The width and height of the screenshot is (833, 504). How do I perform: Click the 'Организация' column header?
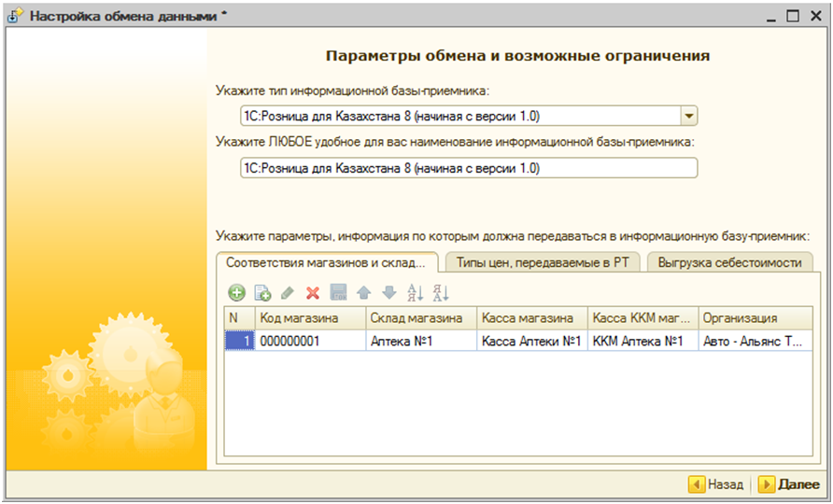(x=753, y=318)
